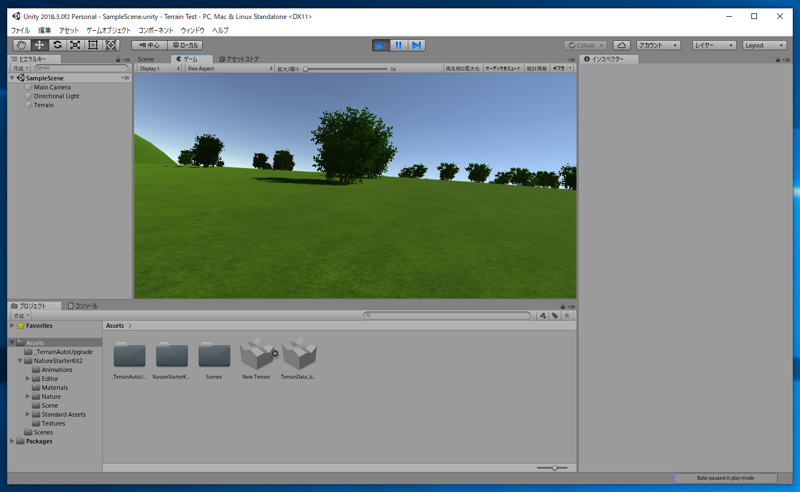Viewport: 800px width, 492px height.
Task: Open the ヘルプ menu
Action: [x=220, y=31]
